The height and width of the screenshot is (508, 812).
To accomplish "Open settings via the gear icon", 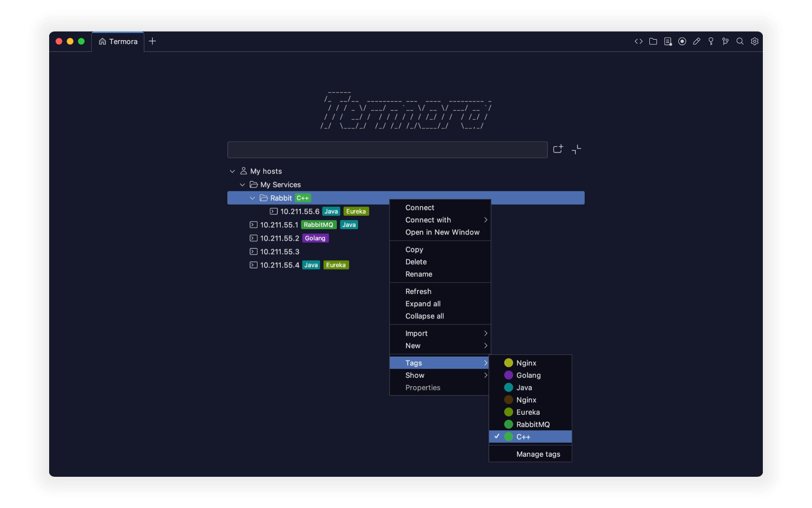I will click(755, 41).
